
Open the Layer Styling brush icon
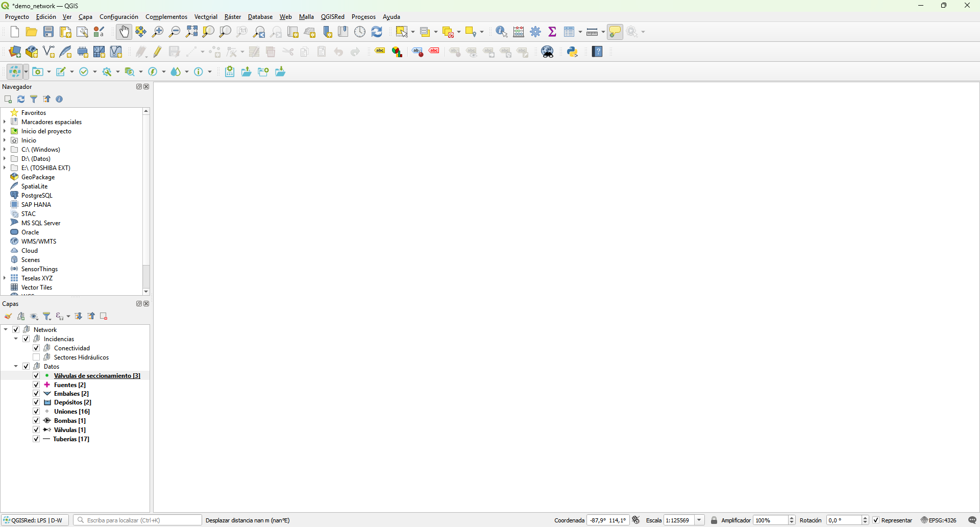[x=8, y=317]
